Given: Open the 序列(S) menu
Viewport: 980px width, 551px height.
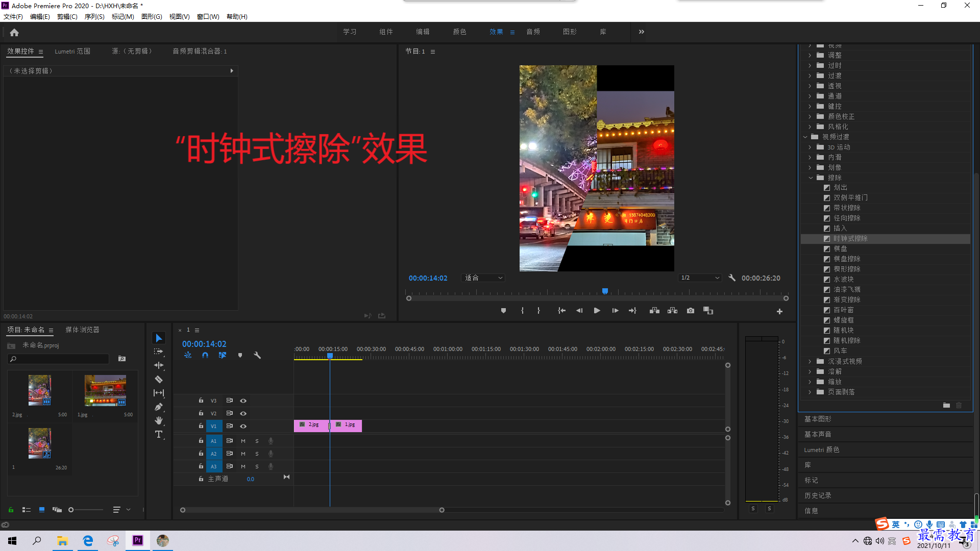Looking at the screenshot, I should [x=94, y=17].
